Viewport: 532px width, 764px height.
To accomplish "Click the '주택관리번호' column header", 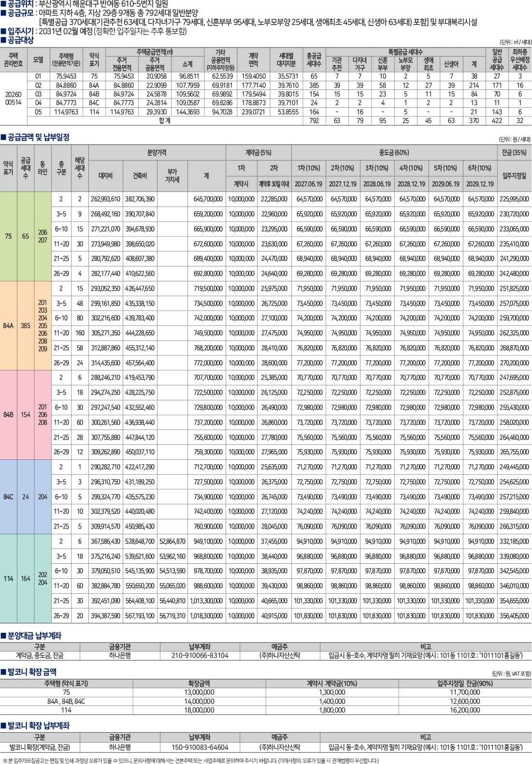I will [14, 60].
